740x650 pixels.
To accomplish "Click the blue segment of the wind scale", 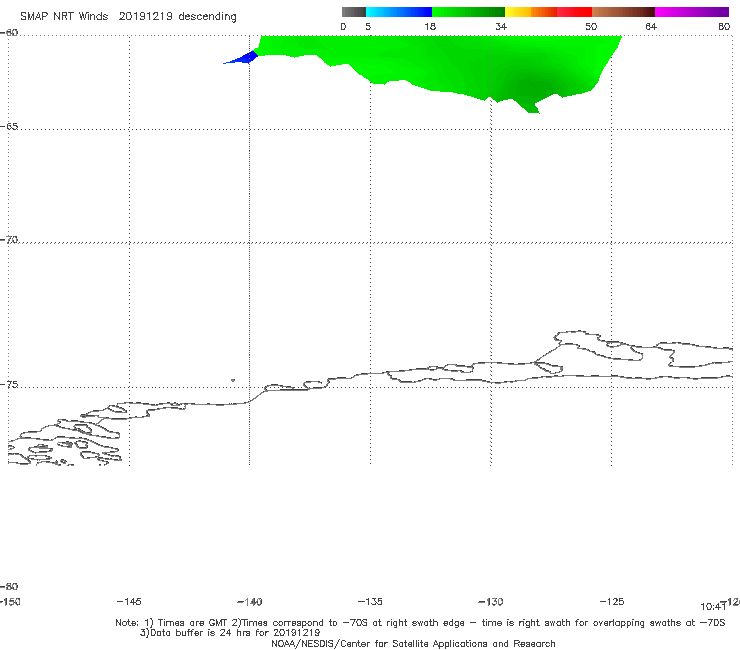I will tap(399, 12).
